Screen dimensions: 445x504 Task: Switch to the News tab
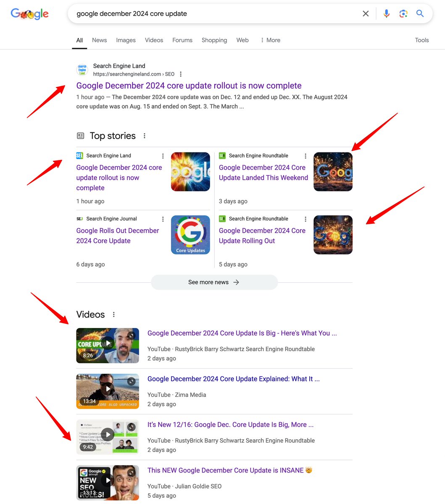99,40
